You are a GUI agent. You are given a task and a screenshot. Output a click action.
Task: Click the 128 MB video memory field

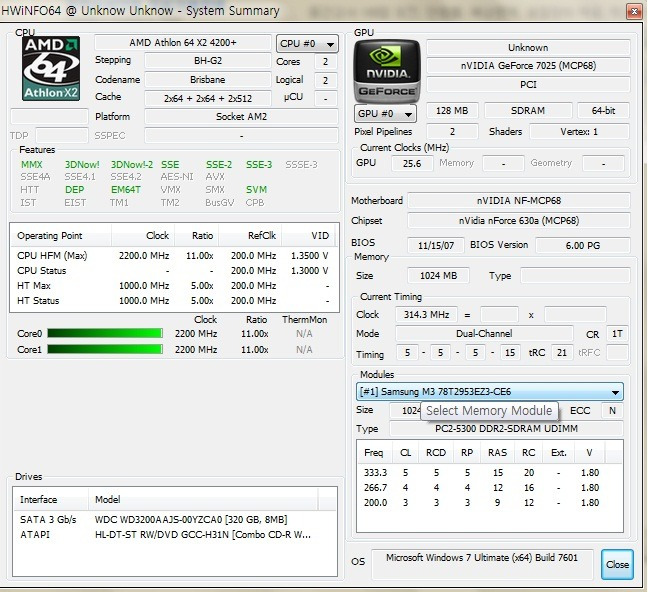[452, 110]
